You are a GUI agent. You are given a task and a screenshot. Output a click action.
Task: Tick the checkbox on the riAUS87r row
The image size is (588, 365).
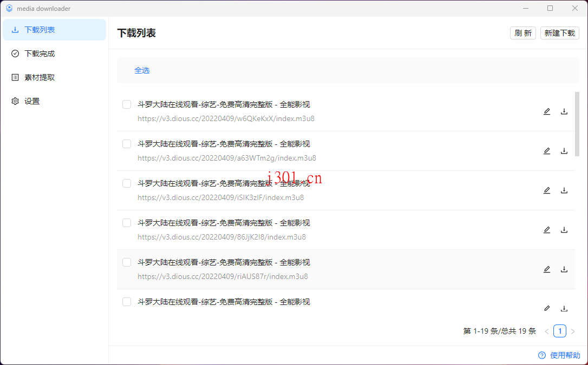pyautogui.click(x=126, y=262)
